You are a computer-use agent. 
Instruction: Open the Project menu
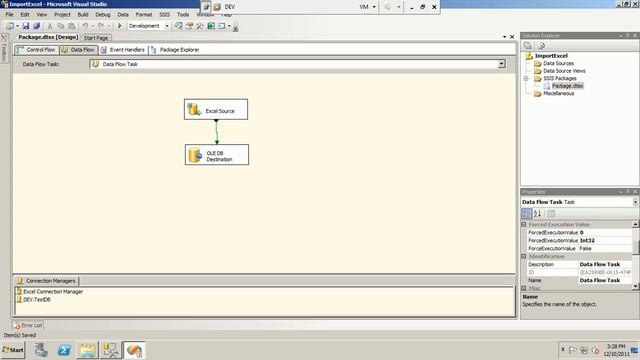click(x=62, y=14)
